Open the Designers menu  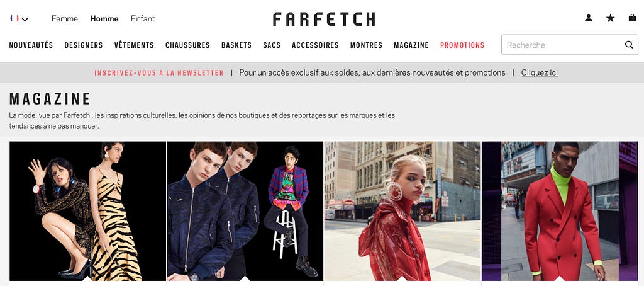[84, 45]
